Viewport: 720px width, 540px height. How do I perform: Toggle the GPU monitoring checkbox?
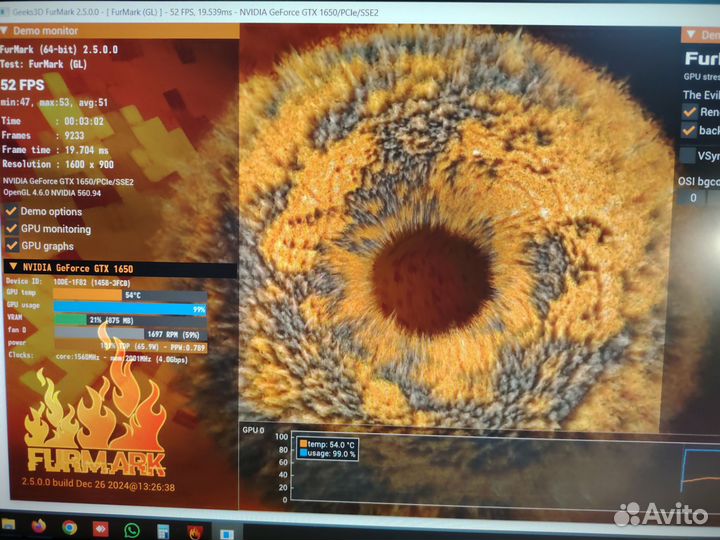point(11,228)
